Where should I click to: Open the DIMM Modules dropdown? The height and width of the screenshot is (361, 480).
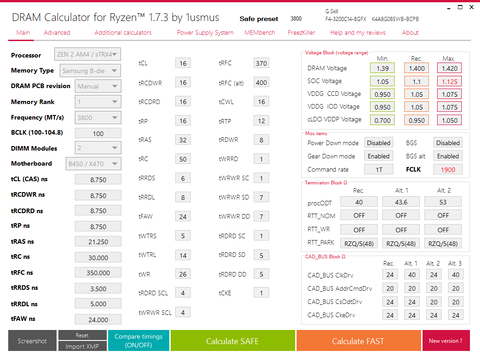(98, 148)
